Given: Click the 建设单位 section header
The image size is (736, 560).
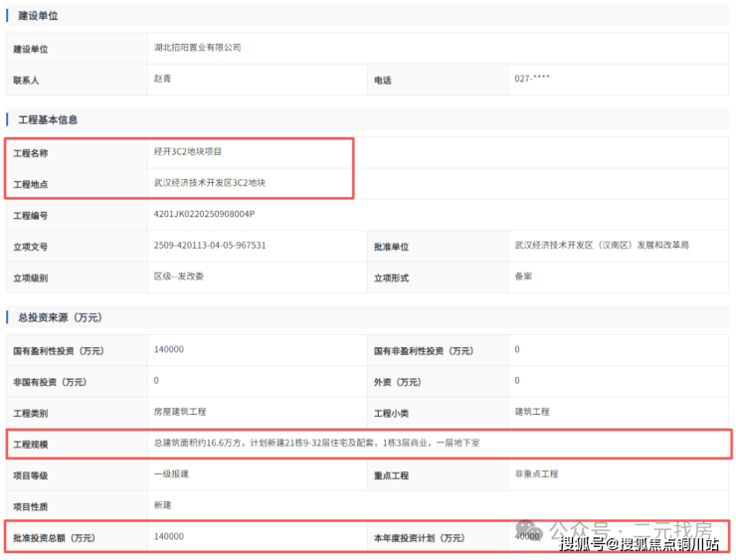Looking at the screenshot, I should 38,16.
